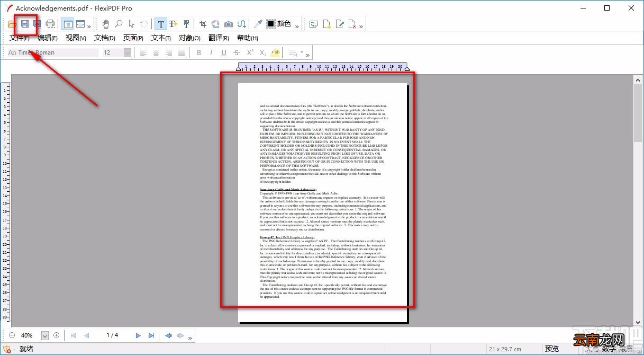Pick the eyedropper color tool
Image resolution: width=644 pixels, height=355 pixels.
tap(258, 24)
